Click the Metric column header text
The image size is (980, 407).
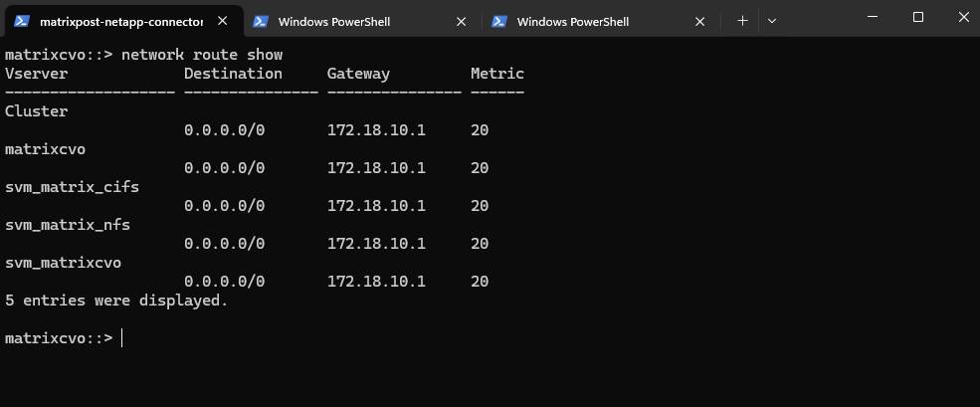497,74
